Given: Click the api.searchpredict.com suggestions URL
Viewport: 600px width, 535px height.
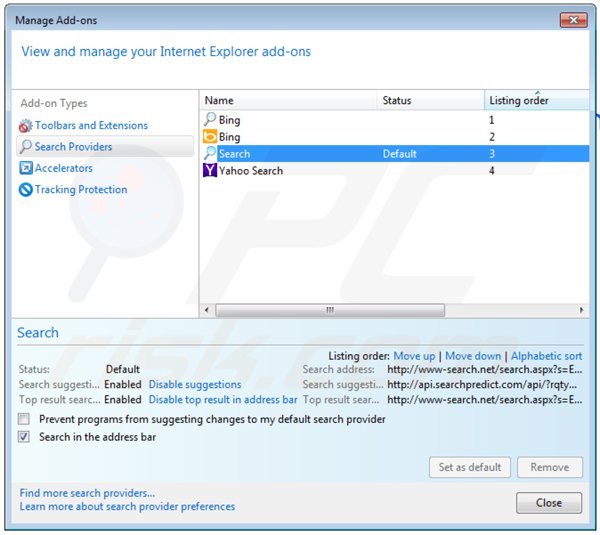Looking at the screenshot, I should click(x=482, y=384).
